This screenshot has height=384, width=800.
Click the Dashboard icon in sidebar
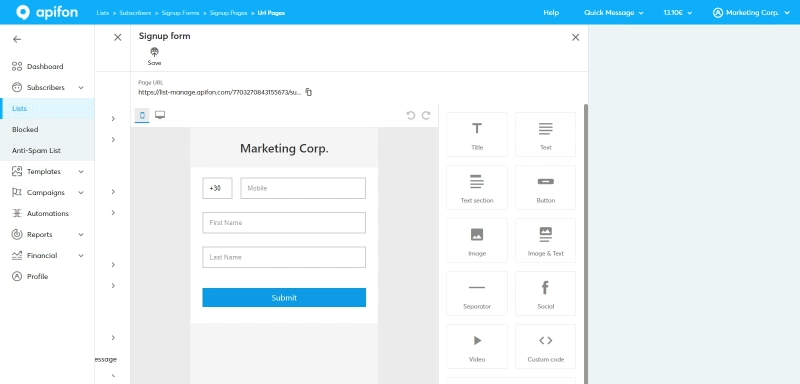(x=17, y=66)
